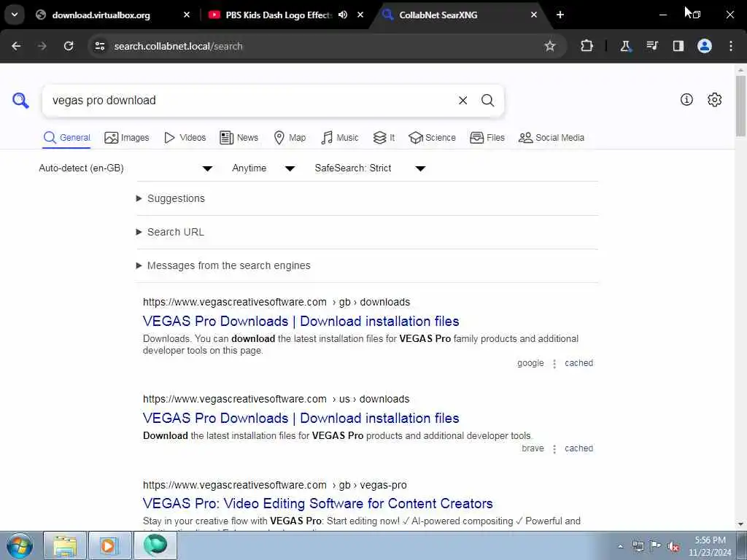Open first VEGAS Pro Downloads gb result link

click(301, 321)
